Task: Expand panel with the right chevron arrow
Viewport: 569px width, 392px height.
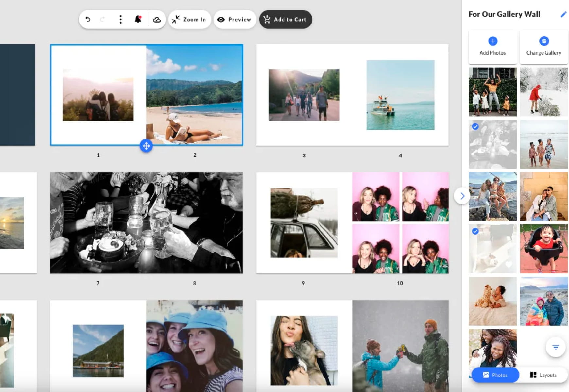Action: coord(462,196)
